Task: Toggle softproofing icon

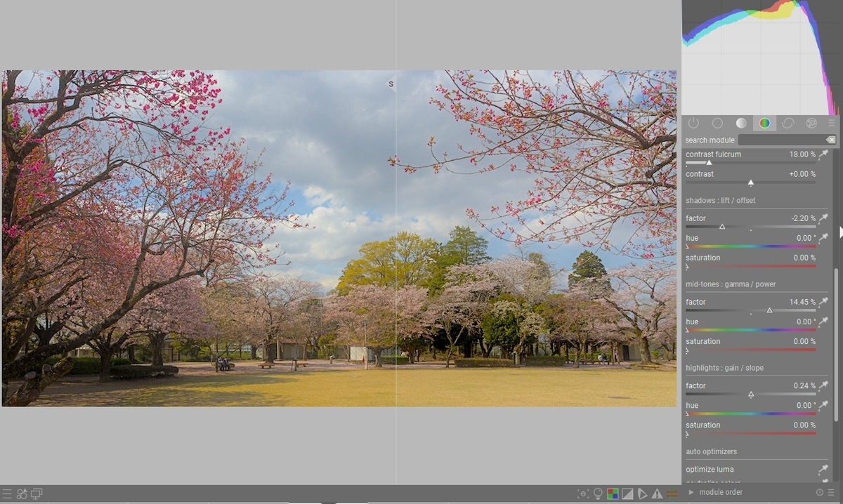Action: pos(642,494)
